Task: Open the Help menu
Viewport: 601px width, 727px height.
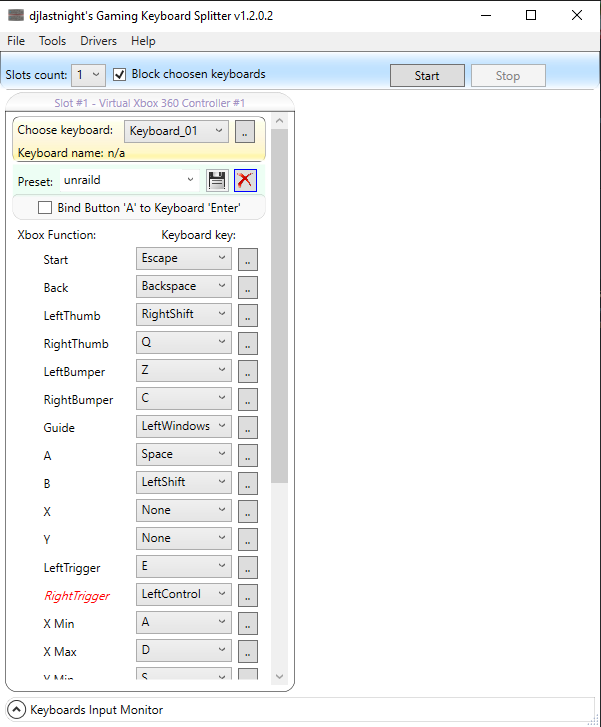Action: 143,41
